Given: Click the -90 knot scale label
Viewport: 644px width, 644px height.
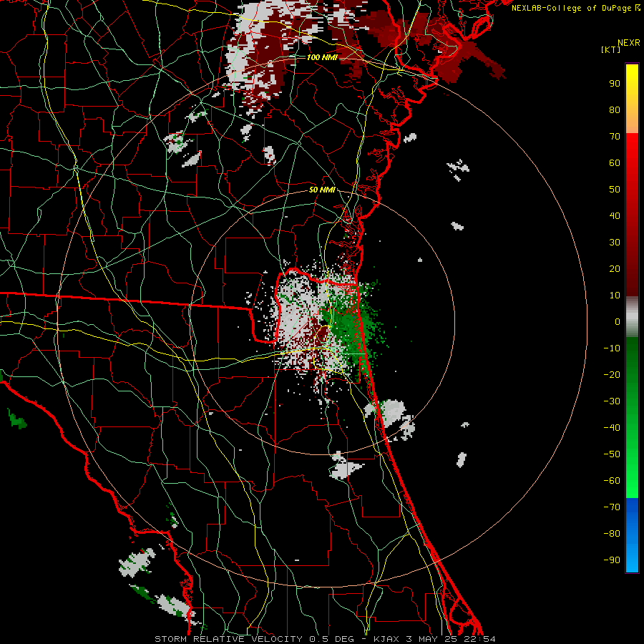Looking at the screenshot, I should 612,560.
